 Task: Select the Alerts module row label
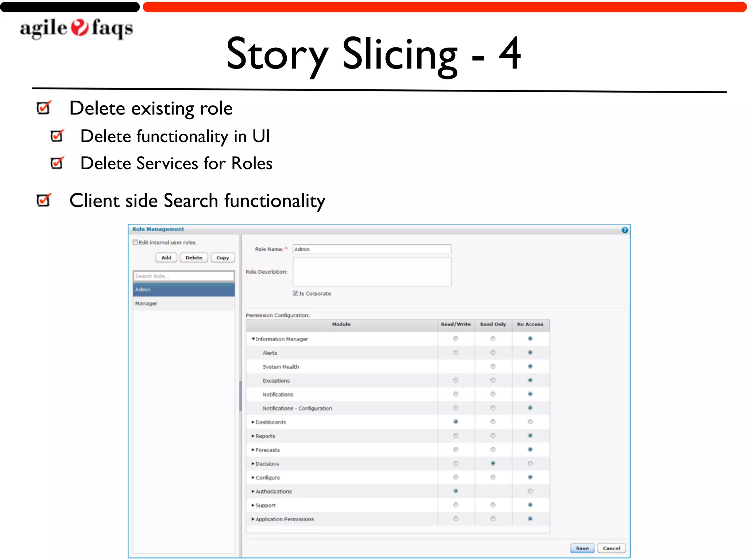[270, 353]
